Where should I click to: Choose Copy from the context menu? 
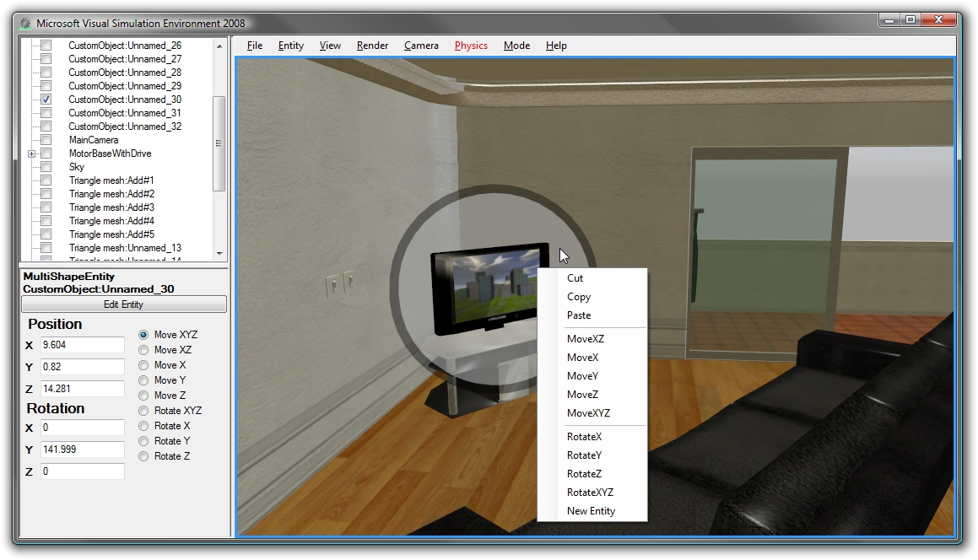click(x=578, y=296)
